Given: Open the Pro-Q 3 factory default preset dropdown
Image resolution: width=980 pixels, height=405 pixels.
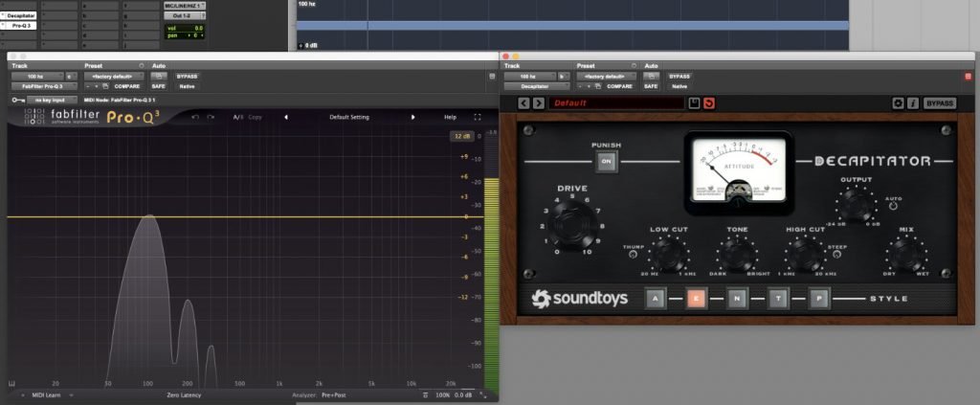Looking at the screenshot, I should 114,77.
